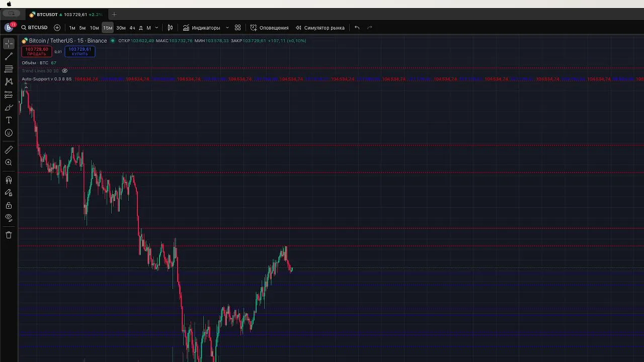This screenshot has height=362, width=644.
Task: Select the chart patterns tool
Action: 9,81
